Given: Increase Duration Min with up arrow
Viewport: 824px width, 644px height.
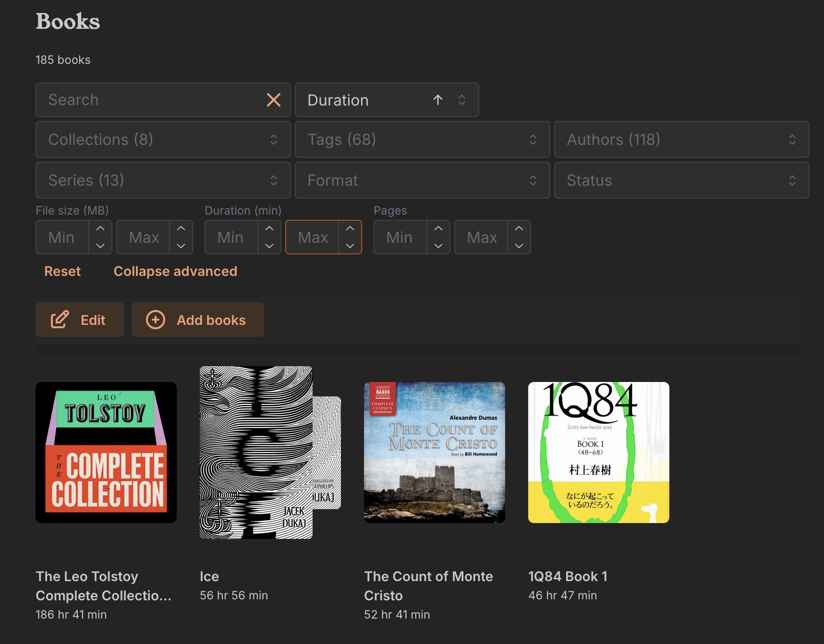Looking at the screenshot, I should pyautogui.click(x=269, y=229).
